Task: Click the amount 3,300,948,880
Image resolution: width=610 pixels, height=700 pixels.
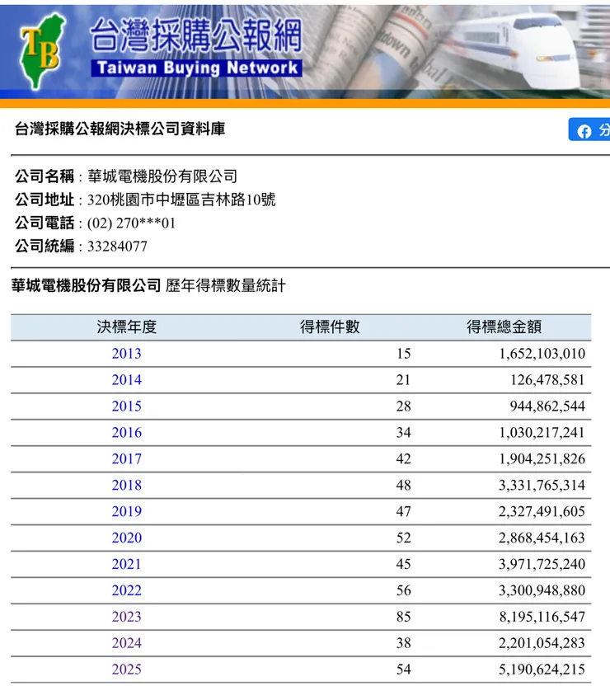Action: [x=542, y=590]
